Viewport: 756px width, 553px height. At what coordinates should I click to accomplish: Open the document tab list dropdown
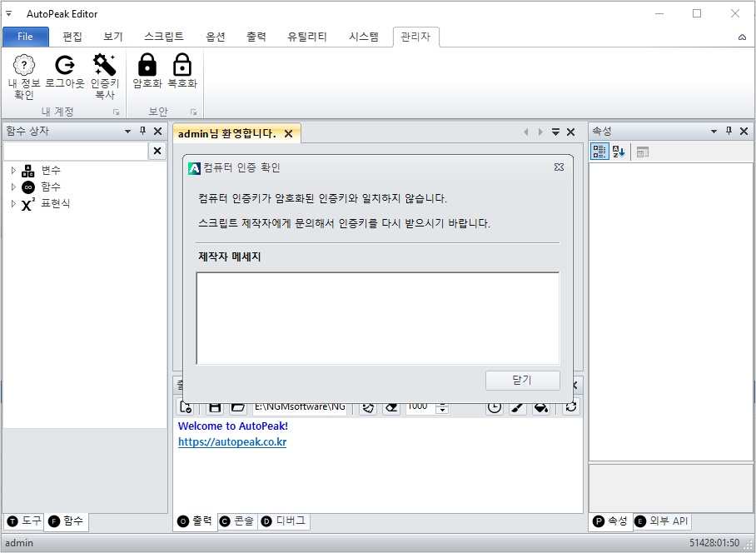click(x=555, y=132)
